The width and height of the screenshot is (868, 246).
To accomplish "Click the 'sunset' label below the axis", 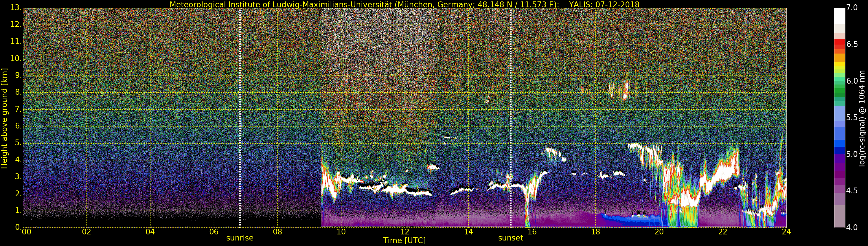I will [510, 238].
